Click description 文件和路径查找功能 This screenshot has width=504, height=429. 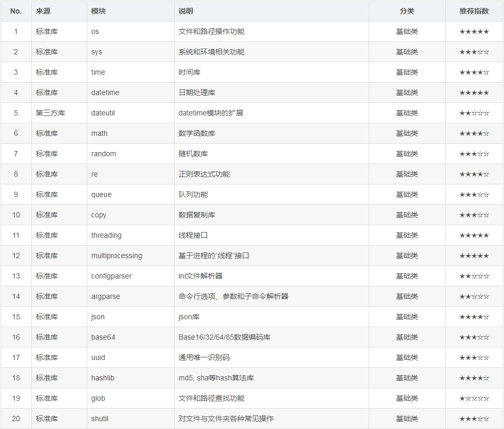point(212,398)
